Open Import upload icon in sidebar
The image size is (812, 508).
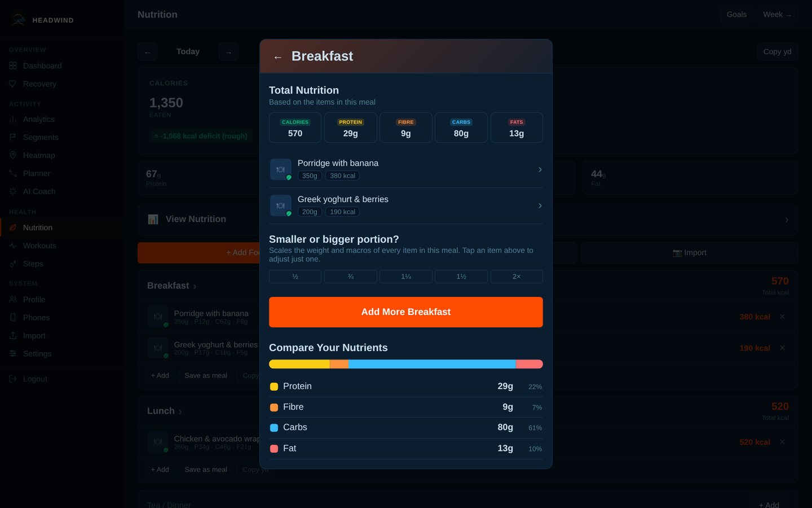coord(13,335)
